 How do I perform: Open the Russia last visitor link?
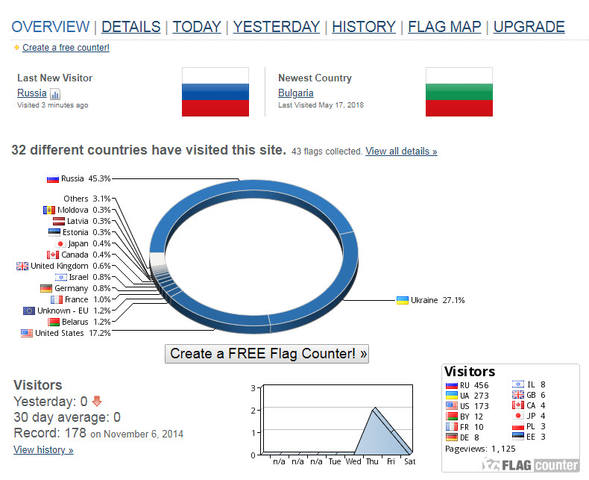[32, 93]
